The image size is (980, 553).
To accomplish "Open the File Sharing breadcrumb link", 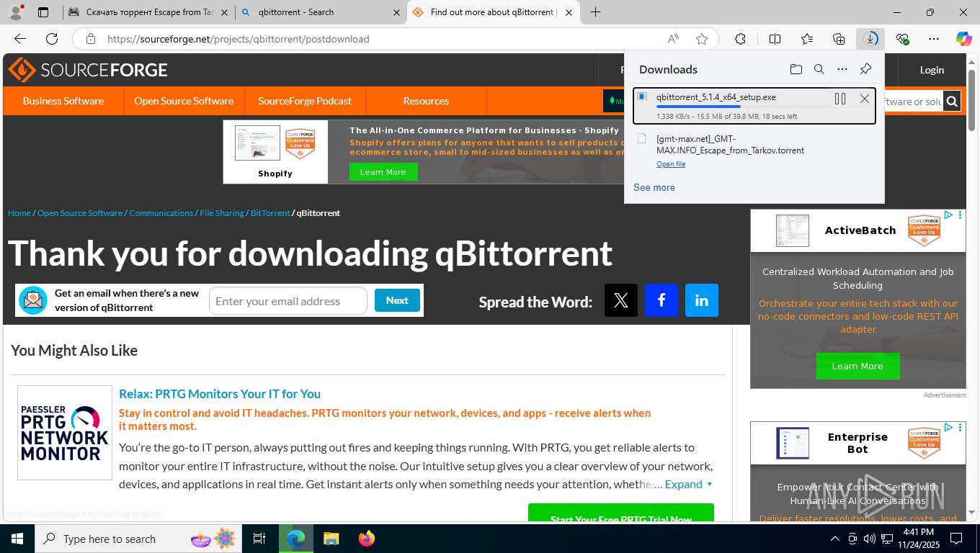I will pos(222,213).
